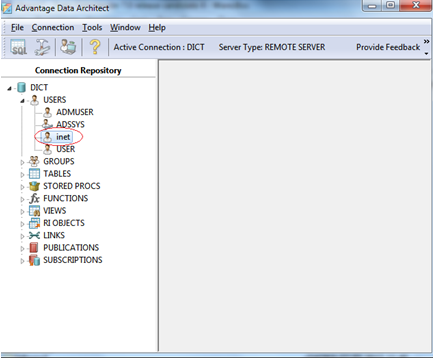Select the VIEWS label
Screen dimensions: 433x361
pos(55,211)
